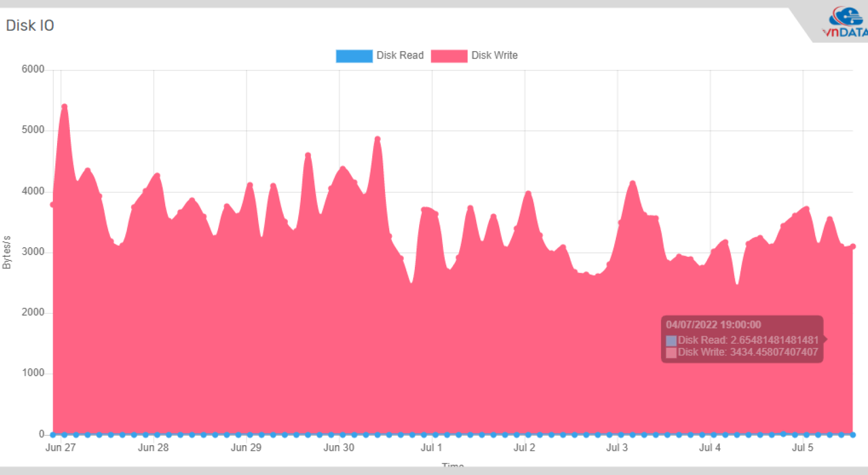This screenshot has width=868, height=475.
Task: Click the Jul 3 x-axis label
Action: pyautogui.click(x=617, y=448)
